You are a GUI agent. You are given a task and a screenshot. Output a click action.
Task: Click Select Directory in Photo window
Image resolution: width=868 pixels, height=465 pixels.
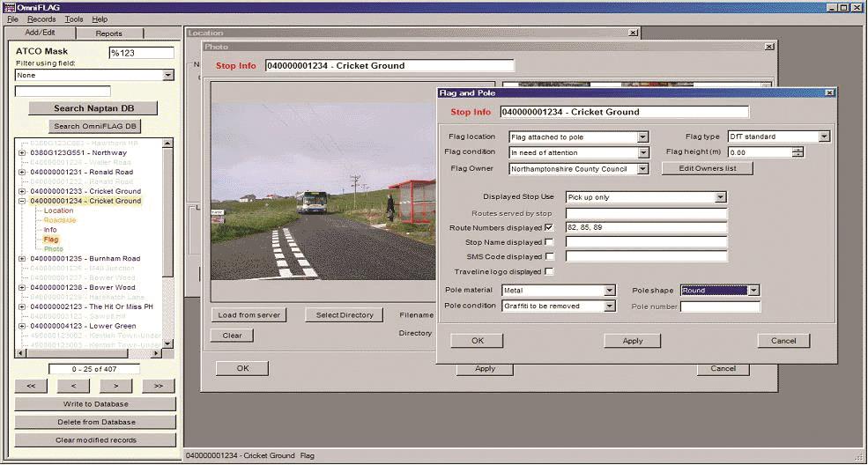[x=345, y=315]
